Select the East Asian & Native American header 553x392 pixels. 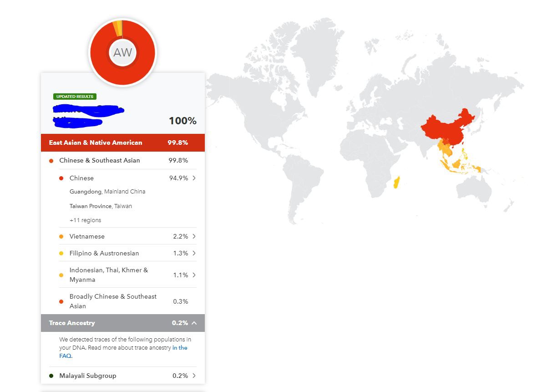click(123, 143)
